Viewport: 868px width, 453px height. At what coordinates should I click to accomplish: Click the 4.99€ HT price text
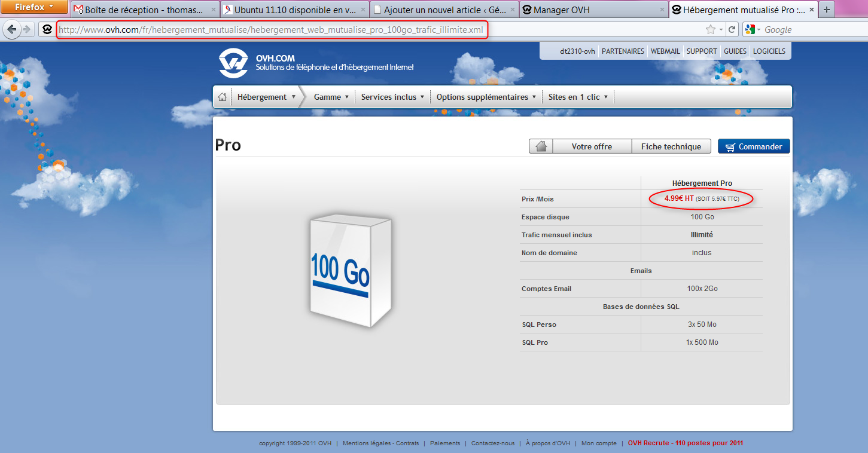point(679,198)
